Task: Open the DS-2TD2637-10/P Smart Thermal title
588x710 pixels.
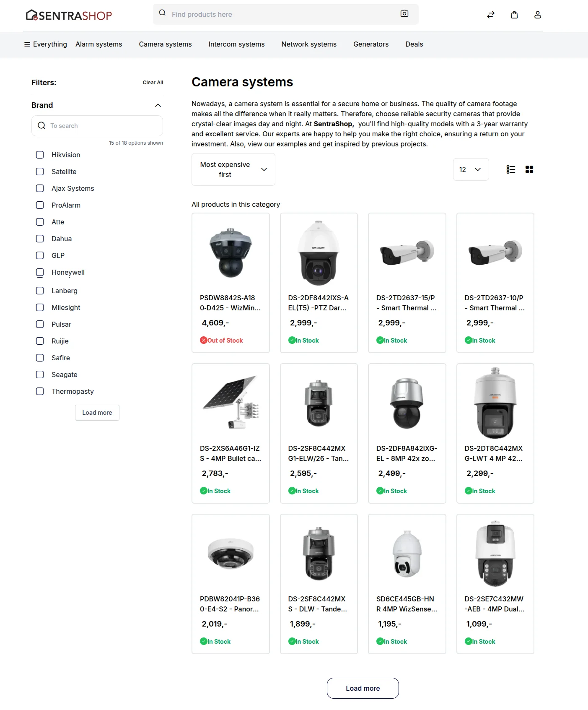Action: [495, 303]
